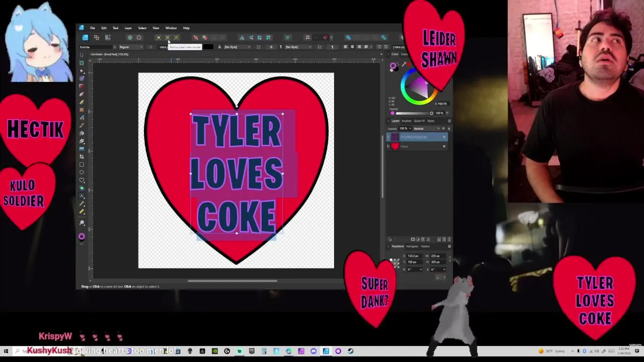The image size is (644, 362).
Task: Open the font style Regular dropdown
Action: [131, 47]
